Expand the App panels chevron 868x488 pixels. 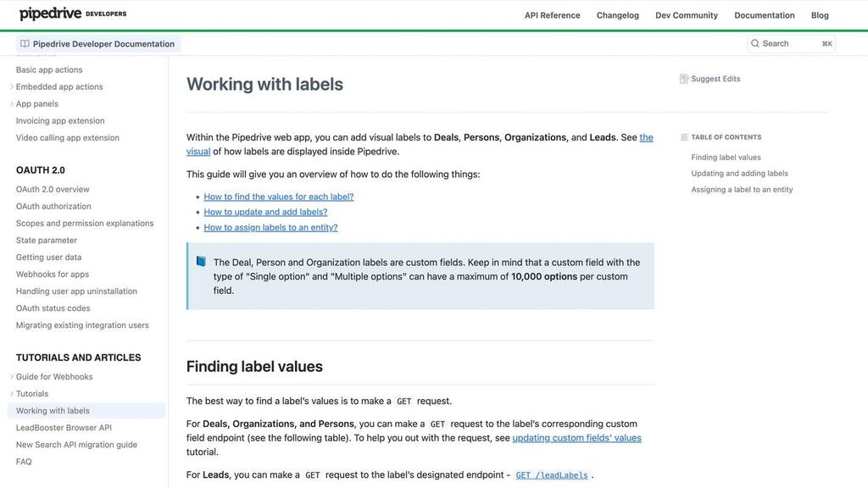(x=12, y=104)
